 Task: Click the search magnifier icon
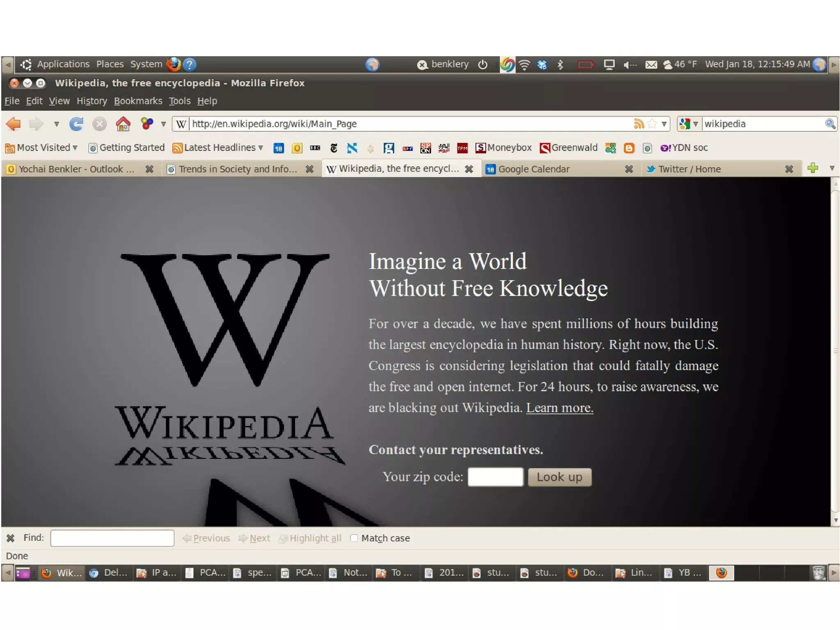coord(830,124)
